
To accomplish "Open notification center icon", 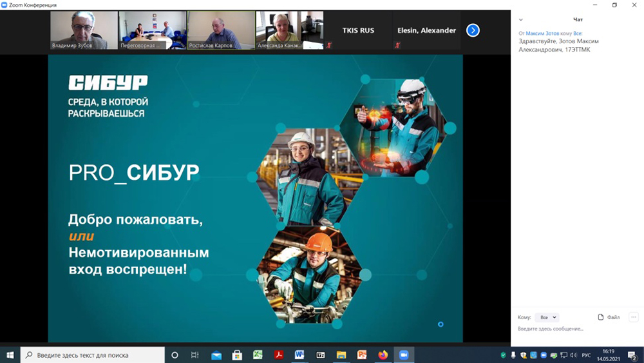I will (632, 355).
